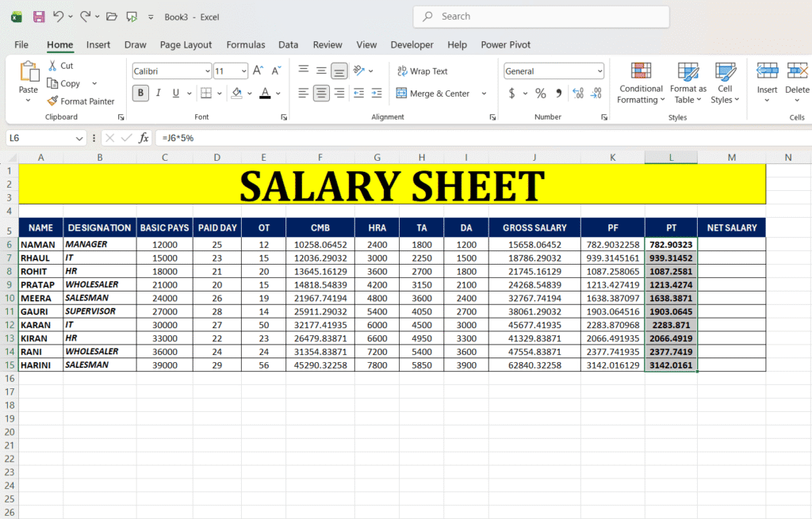Switch to the Data tab
This screenshot has width=812, height=519.
(x=288, y=45)
